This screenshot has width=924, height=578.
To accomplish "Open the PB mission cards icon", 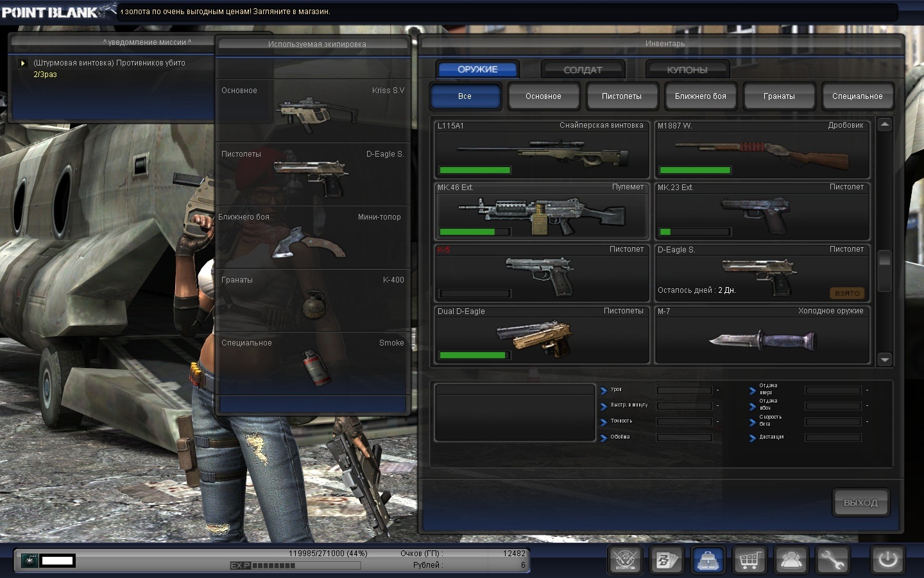I will [666, 560].
